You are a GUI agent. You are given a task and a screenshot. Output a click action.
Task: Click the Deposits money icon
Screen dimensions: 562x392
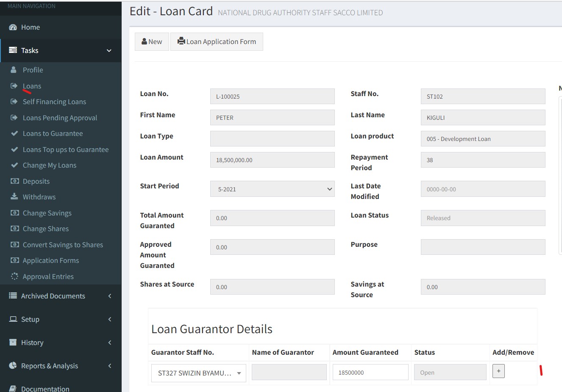pyautogui.click(x=14, y=181)
